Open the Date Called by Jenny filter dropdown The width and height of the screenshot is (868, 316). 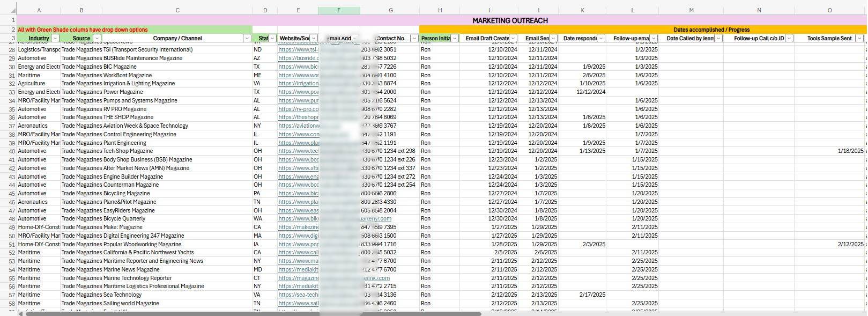pos(718,38)
